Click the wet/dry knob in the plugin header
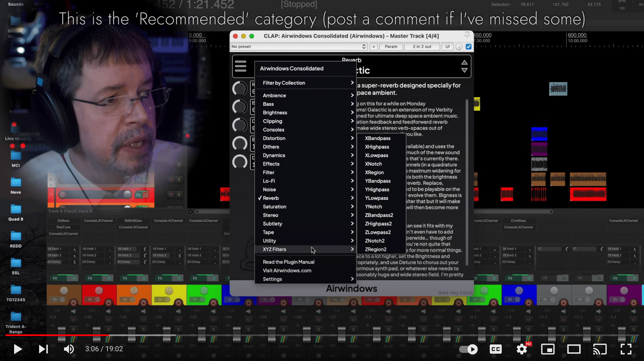The image size is (644, 361). click(459, 47)
